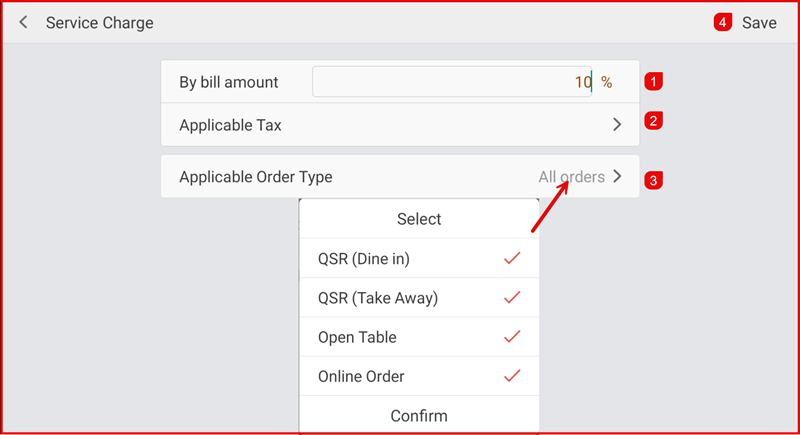Click the red number 1 marker
Screen dimensions: 800x435
pos(653,82)
